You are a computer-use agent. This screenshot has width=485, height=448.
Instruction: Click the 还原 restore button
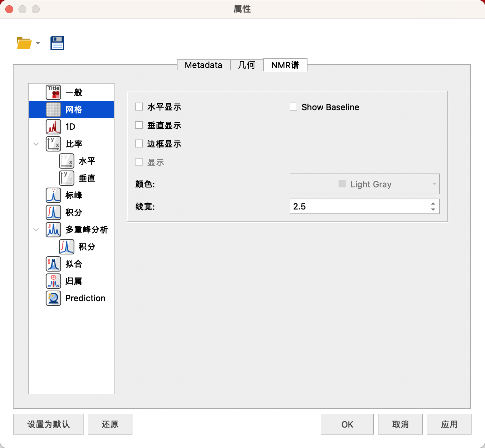tap(110, 424)
